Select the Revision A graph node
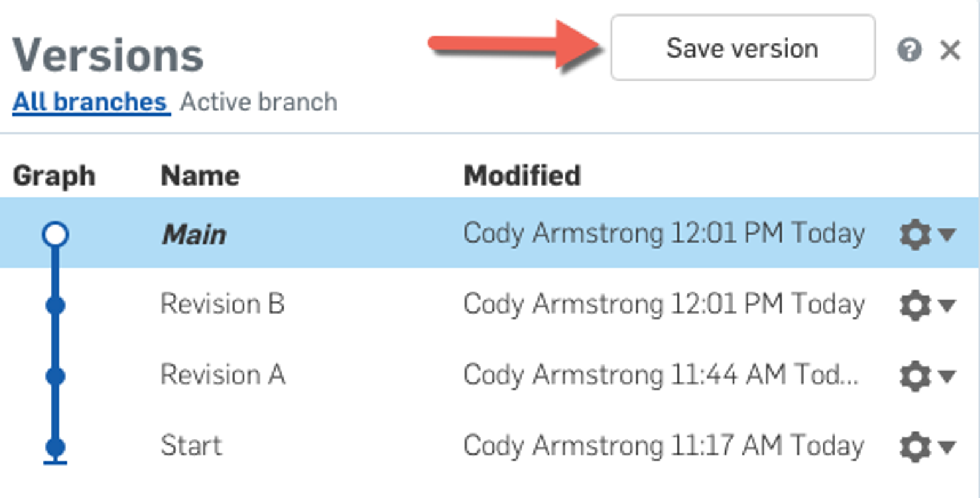Screen dimensions: 980x498 (x=55, y=375)
